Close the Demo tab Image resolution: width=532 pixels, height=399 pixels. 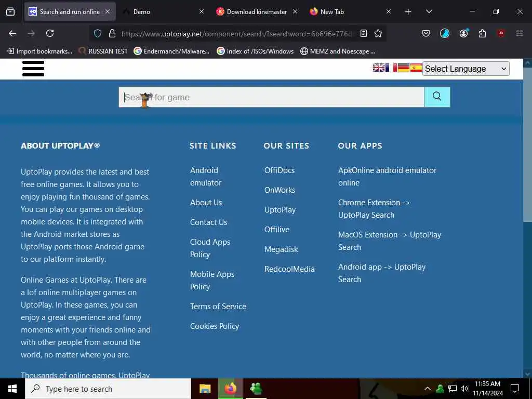tap(202, 12)
